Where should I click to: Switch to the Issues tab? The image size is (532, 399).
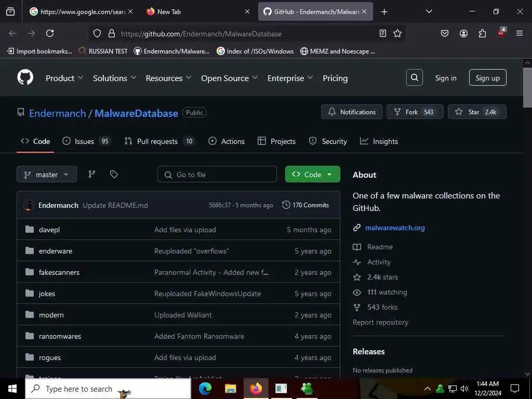(x=86, y=141)
